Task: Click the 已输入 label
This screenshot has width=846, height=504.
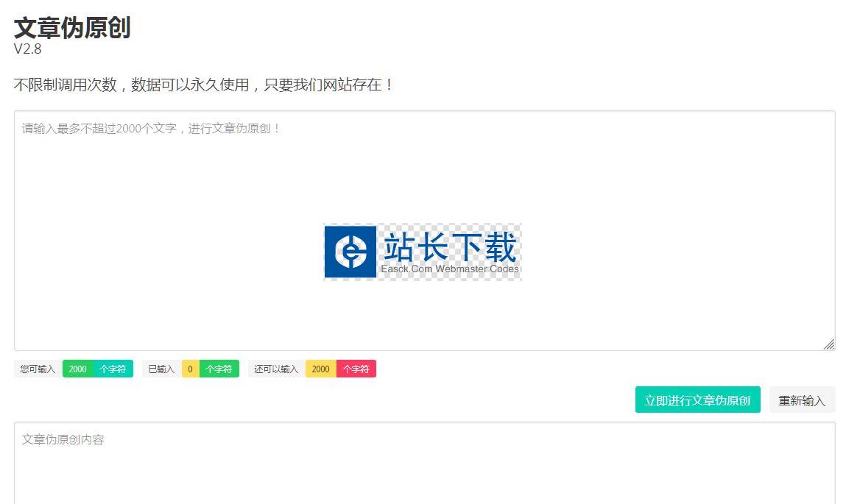Action: click(x=161, y=369)
